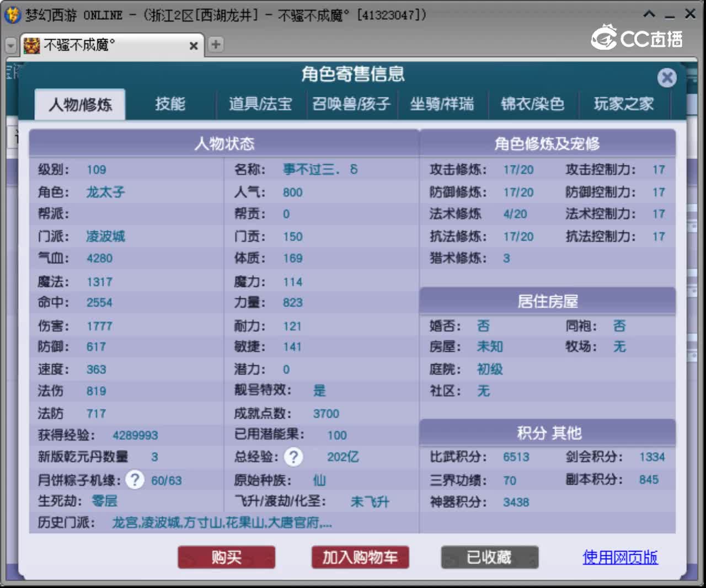Close the 角色寄售信息 dialog
This screenshot has height=588, width=706.
[667, 77]
